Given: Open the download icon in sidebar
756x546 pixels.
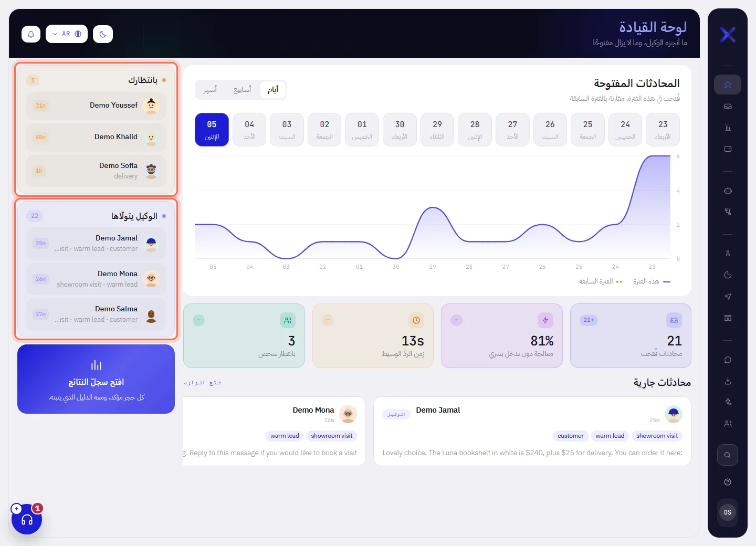Looking at the screenshot, I should pyautogui.click(x=728, y=381).
